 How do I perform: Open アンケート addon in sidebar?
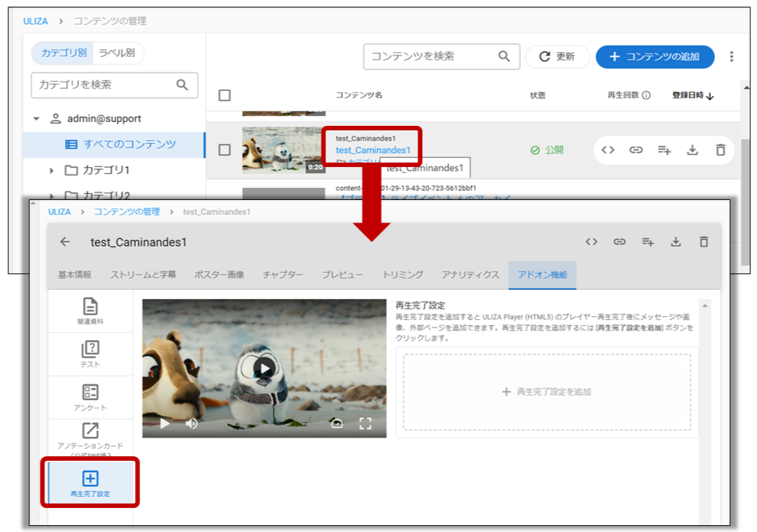click(x=90, y=397)
